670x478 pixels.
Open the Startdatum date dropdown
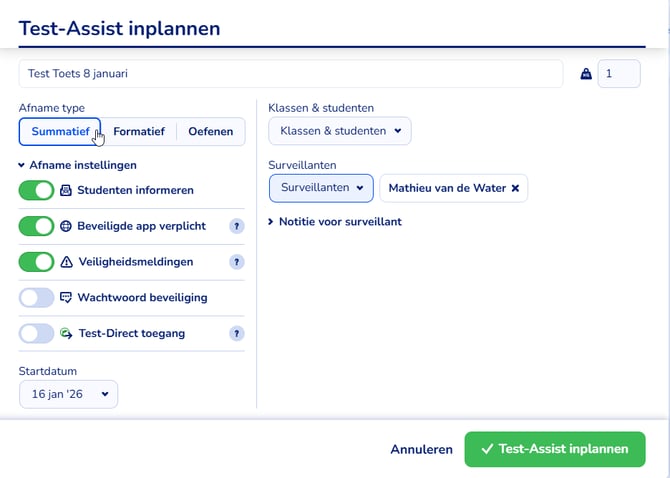pyautogui.click(x=68, y=394)
